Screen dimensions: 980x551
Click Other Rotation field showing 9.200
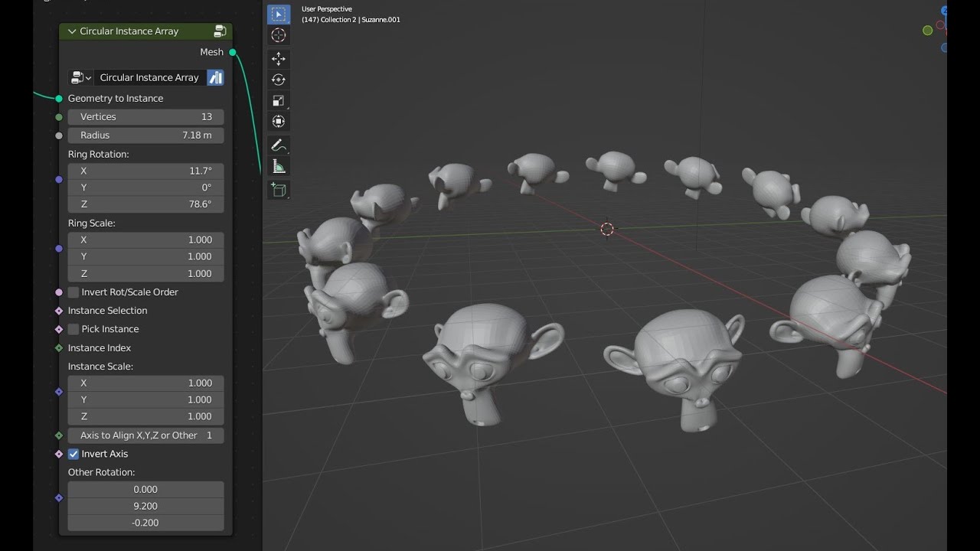click(x=146, y=506)
